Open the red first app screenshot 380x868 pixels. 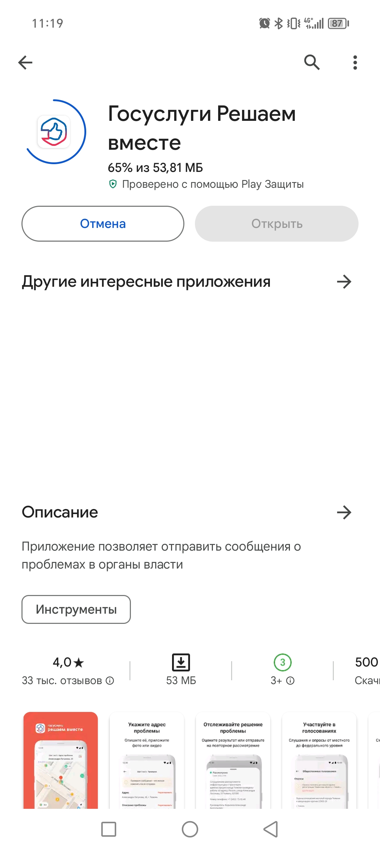[61, 760]
